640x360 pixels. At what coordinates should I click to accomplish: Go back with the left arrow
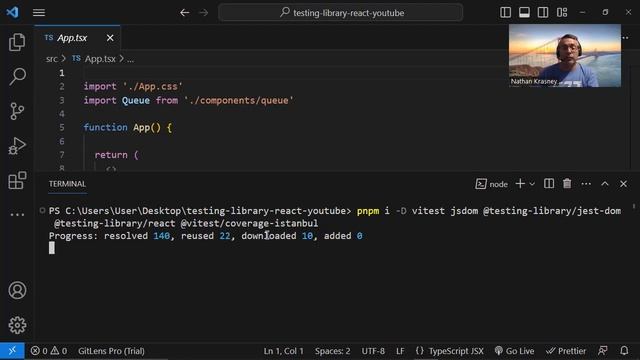184,13
